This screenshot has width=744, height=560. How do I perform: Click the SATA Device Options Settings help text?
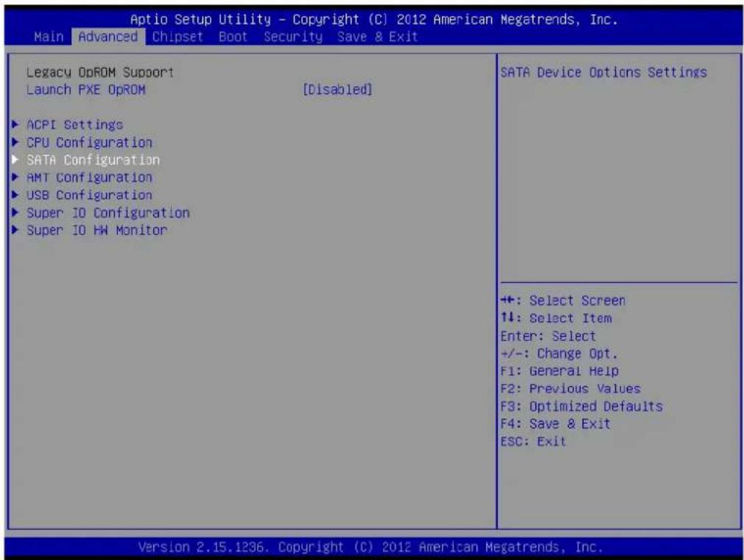pyautogui.click(x=603, y=72)
